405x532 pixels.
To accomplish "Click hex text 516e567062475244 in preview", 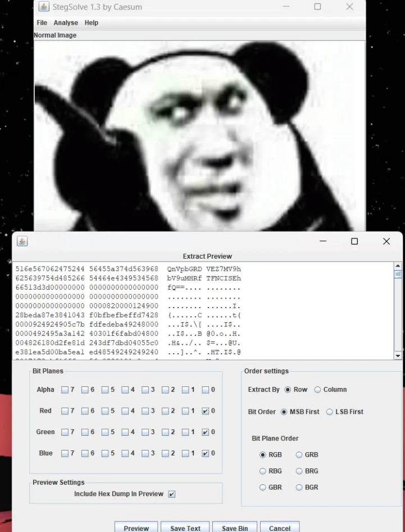I will (50, 269).
